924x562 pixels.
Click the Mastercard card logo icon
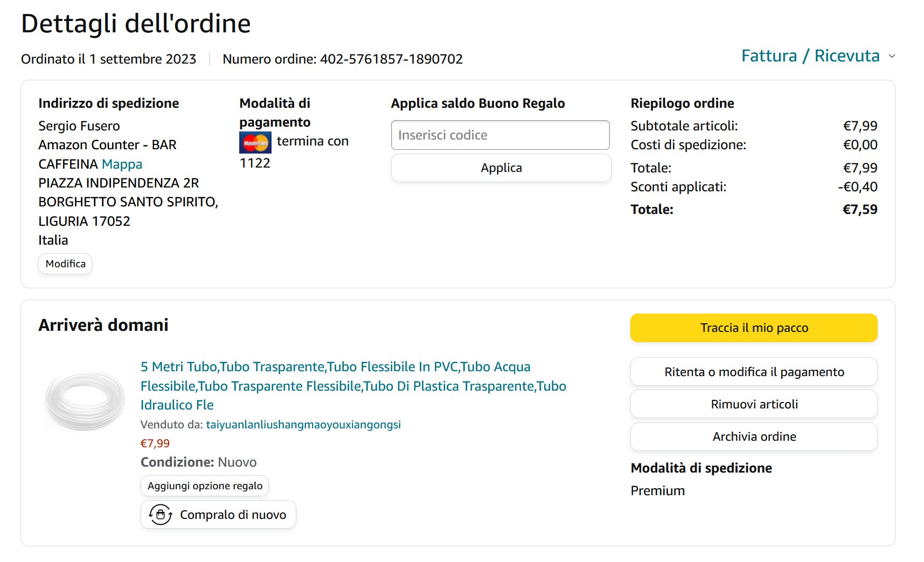[255, 143]
